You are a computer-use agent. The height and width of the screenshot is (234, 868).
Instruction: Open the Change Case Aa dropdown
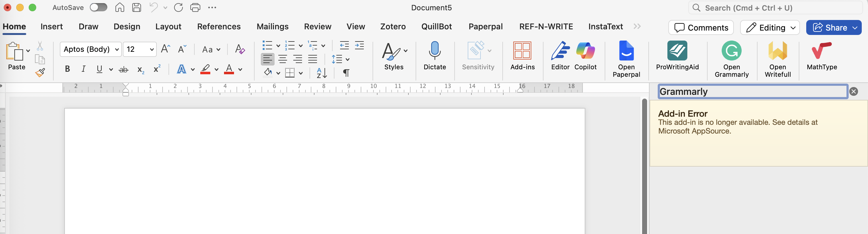211,50
